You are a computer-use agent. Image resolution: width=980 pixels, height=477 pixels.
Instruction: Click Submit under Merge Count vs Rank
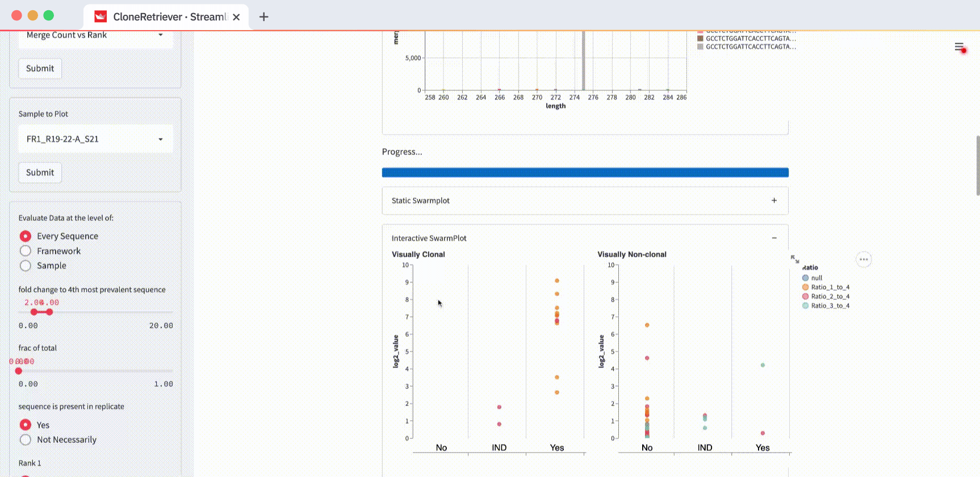40,69
